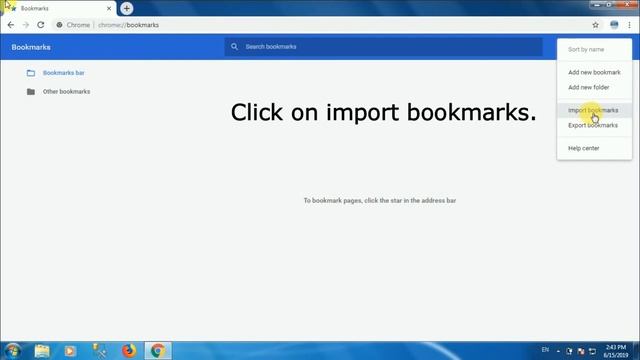Click the network tray icon
Screen dimensions: 640x360
pos(592,351)
